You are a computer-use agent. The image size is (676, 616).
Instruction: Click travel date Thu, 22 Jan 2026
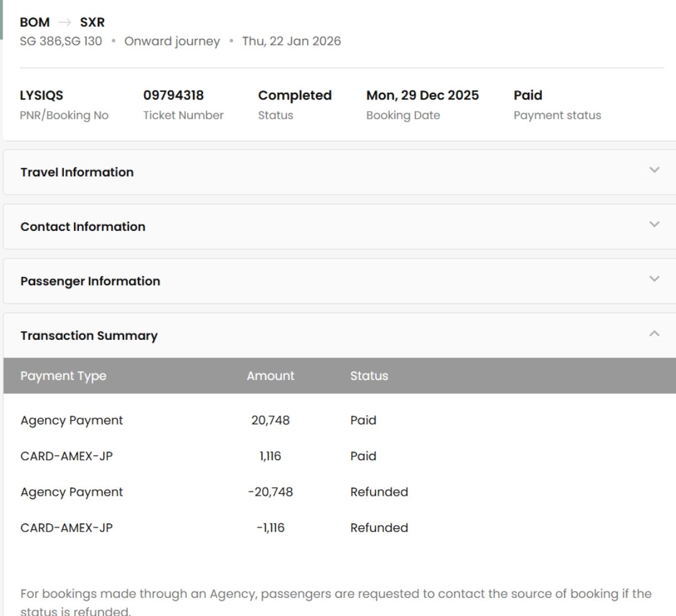tap(291, 41)
